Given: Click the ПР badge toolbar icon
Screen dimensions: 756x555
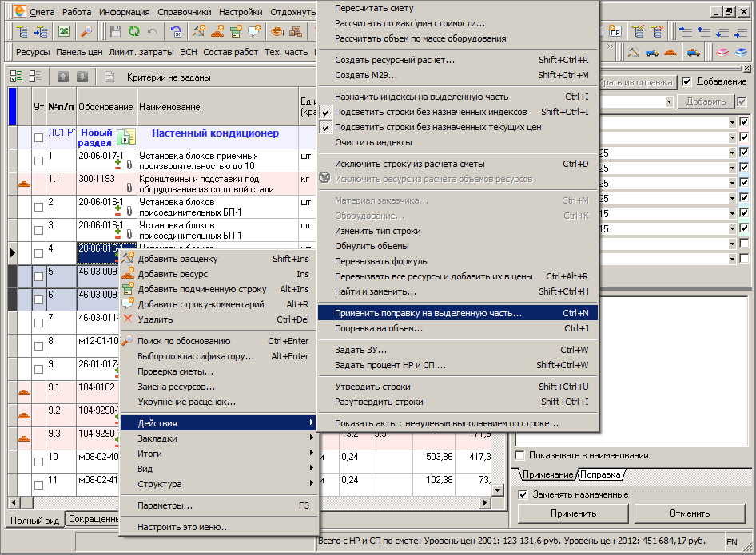Looking at the screenshot, I should point(615,32).
